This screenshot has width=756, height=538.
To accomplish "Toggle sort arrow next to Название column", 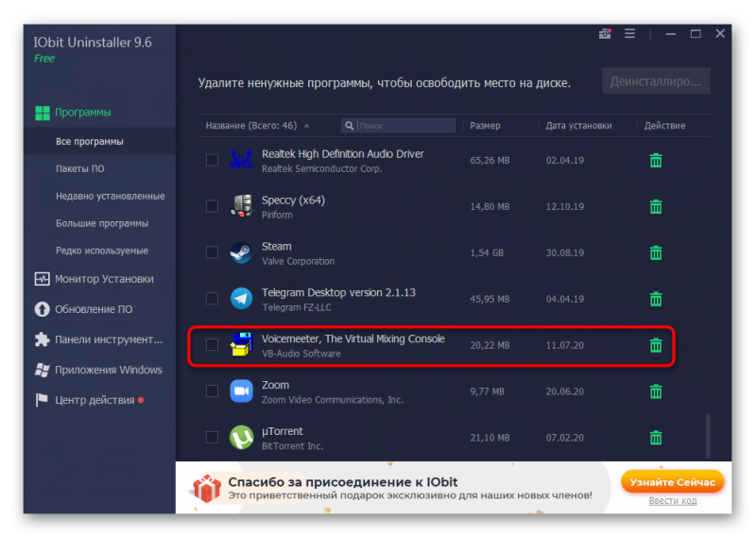I will pos(306,126).
